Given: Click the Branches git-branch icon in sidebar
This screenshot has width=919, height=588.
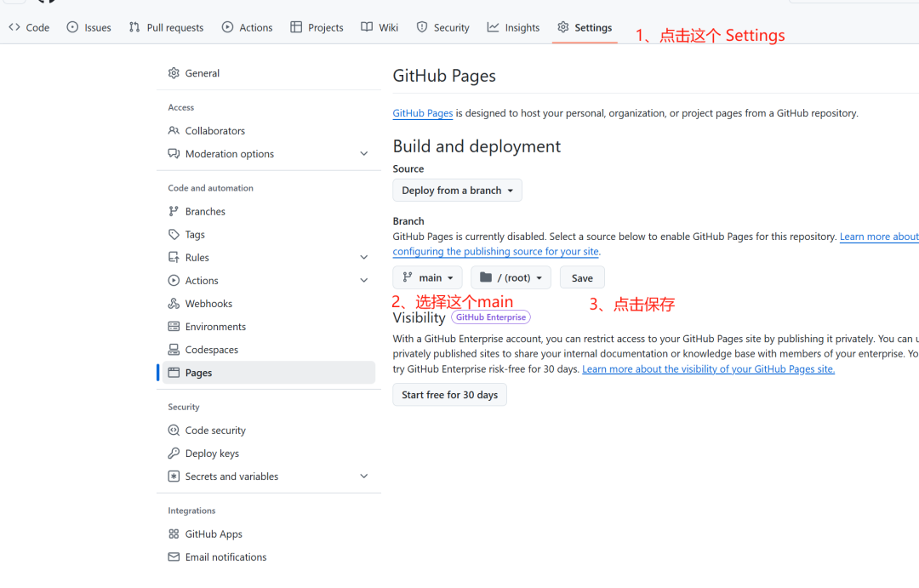Looking at the screenshot, I should [x=174, y=211].
